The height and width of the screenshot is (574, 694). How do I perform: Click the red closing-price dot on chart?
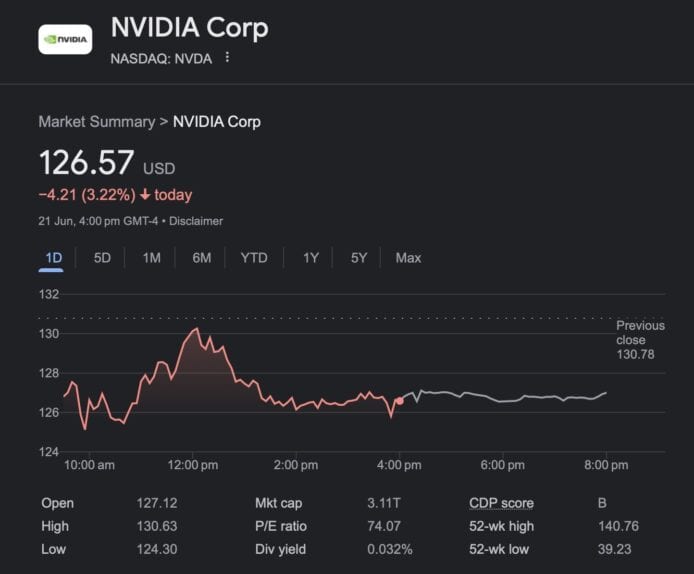click(x=400, y=401)
